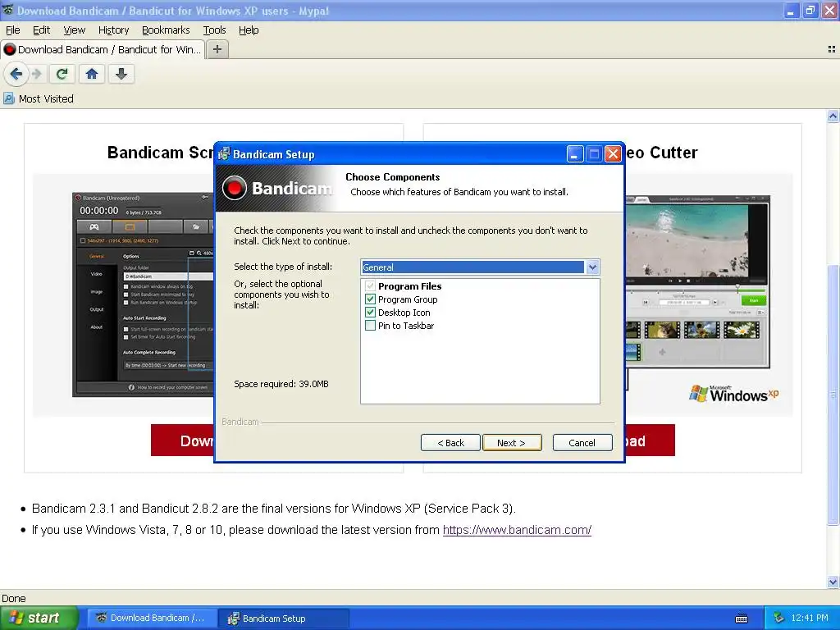This screenshot has height=630, width=840.
Task: Open the File menu
Action: 13,30
